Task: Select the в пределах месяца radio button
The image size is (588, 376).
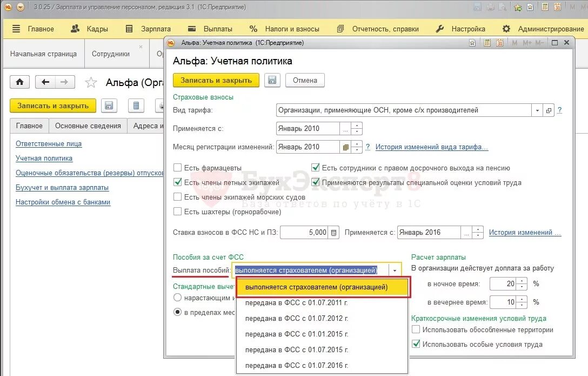Action: click(x=178, y=312)
